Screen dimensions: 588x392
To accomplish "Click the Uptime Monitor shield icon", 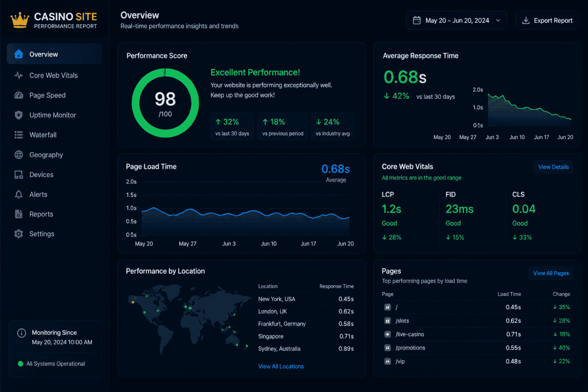I will (x=19, y=115).
